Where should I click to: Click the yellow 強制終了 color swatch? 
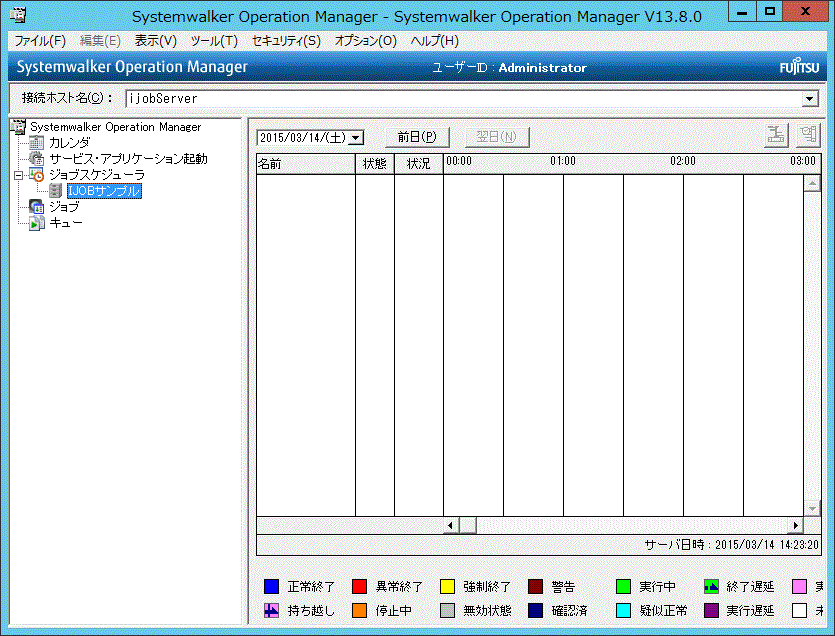tap(447, 586)
